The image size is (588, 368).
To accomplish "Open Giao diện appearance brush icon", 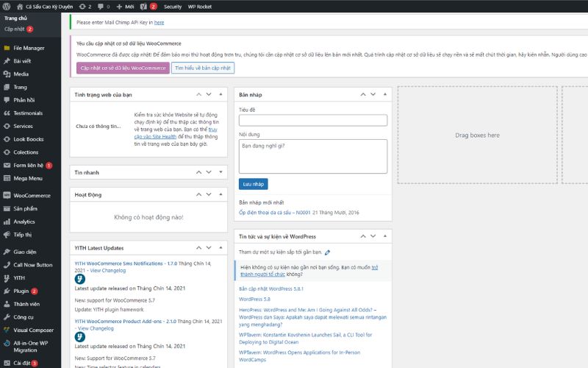I will (x=7, y=252).
